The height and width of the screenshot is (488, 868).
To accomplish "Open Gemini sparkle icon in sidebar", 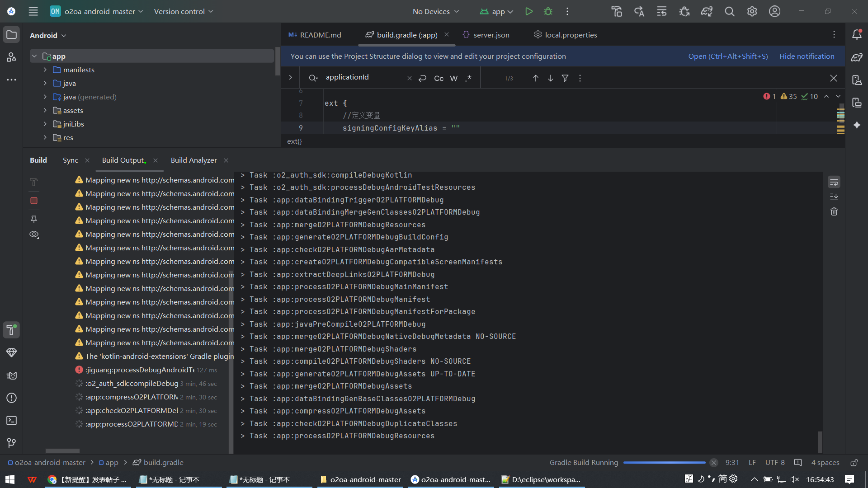I will coord(857,125).
